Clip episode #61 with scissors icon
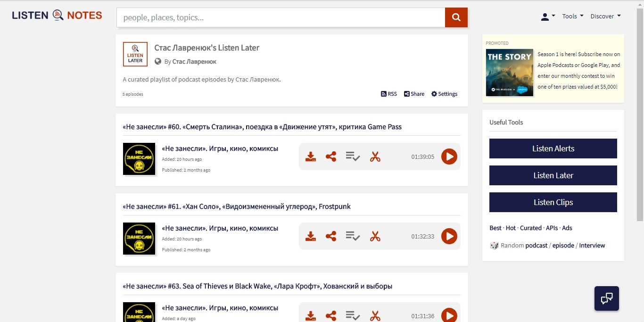644x322 pixels. [x=375, y=236]
